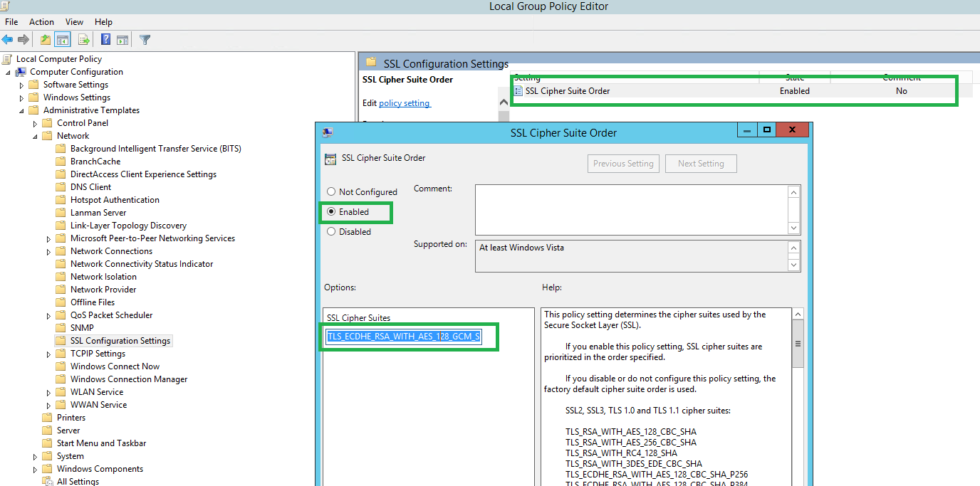The image size is (980, 486).
Task: Toggle Show/Hide Console Tree toolbar icon
Action: click(63, 40)
